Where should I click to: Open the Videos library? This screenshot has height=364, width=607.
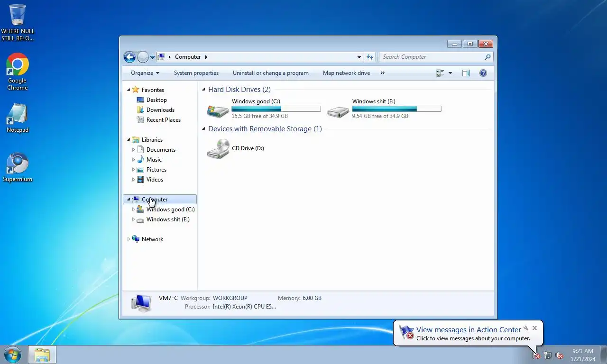pyautogui.click(x=155, y=180)
